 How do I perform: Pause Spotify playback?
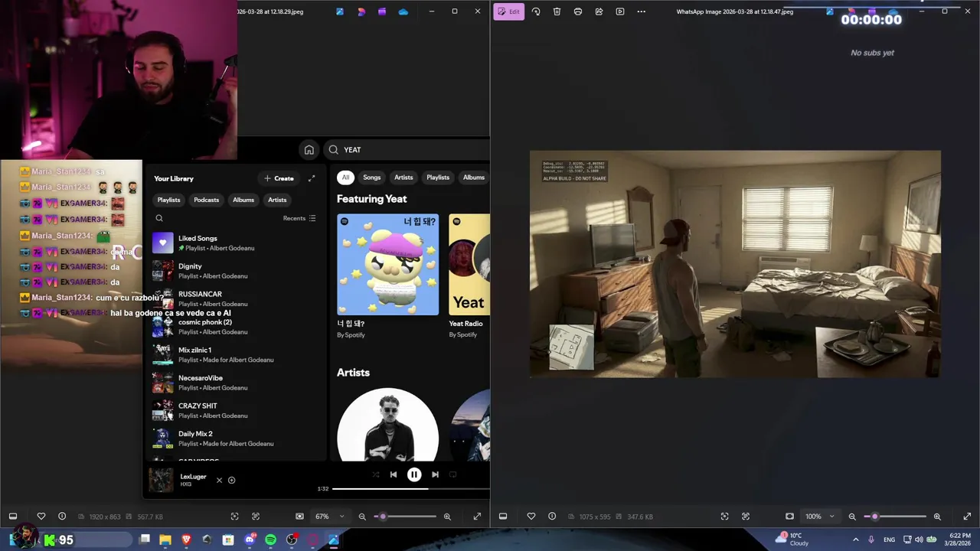[x=414, y=474]
